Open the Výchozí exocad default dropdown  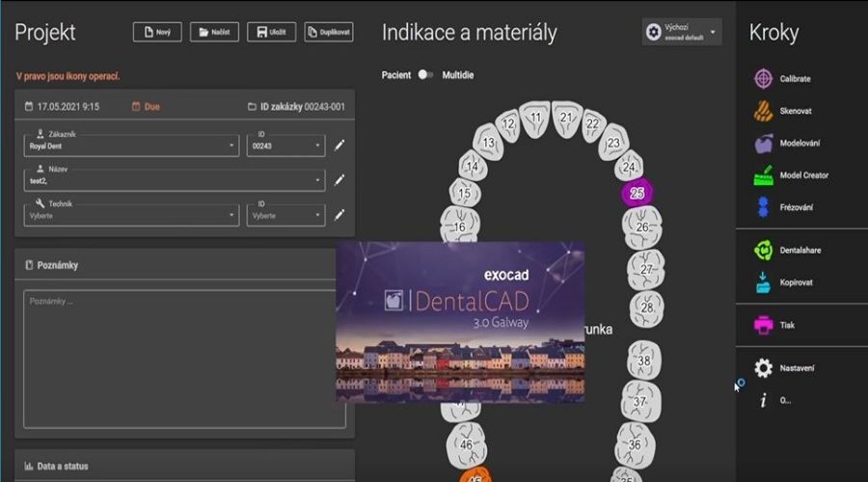(682, 32)
